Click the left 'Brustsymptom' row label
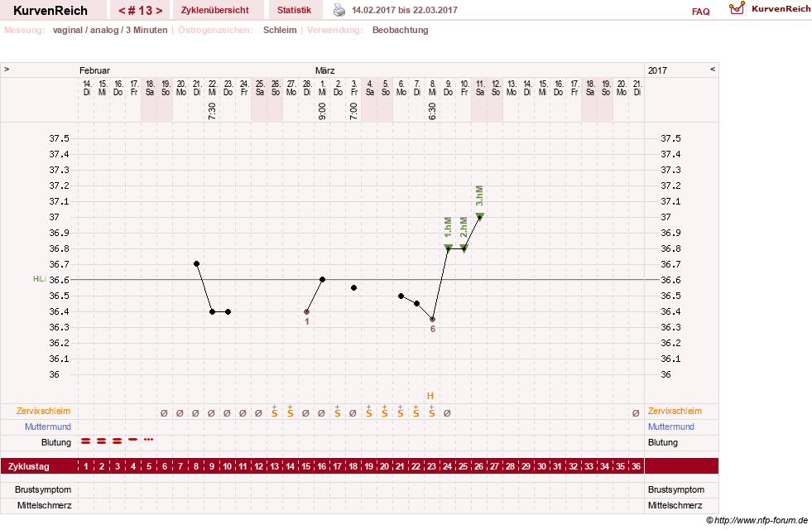The height and width of the screenshot is (530, 812). point(43,489)
